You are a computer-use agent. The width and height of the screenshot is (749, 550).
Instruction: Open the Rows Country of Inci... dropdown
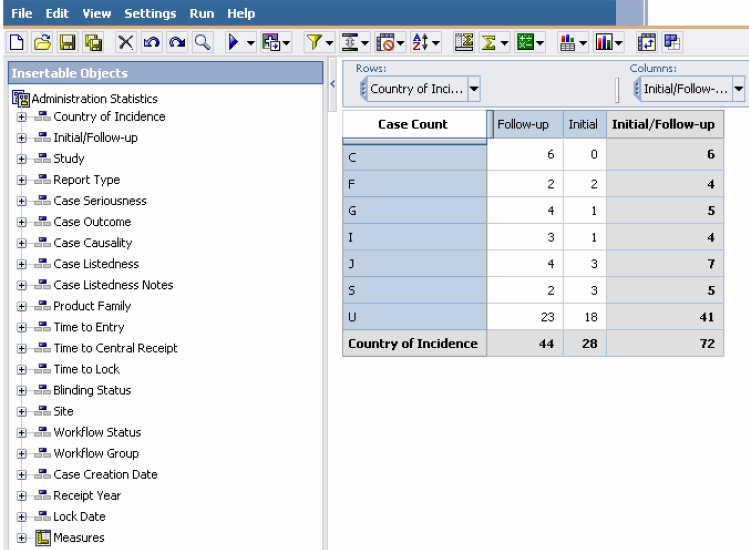[474, 89]
